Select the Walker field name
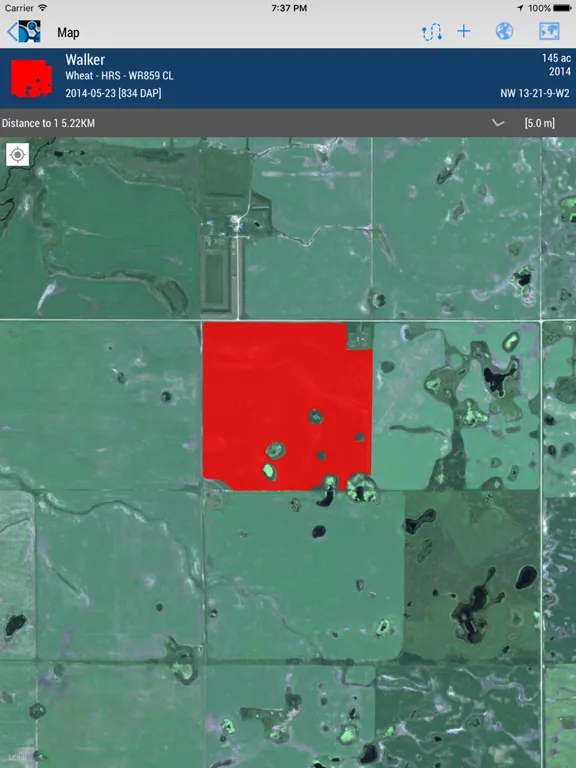The image size is (576, 768). tap(85, 60)
